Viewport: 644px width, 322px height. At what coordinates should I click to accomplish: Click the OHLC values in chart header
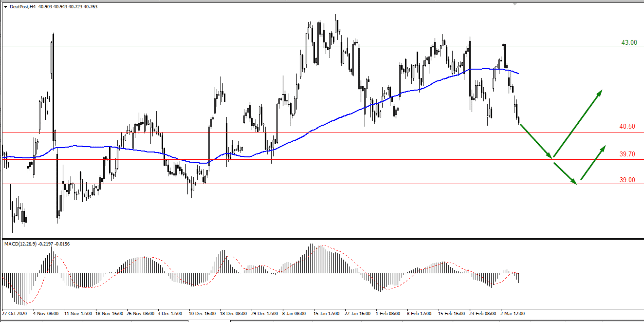pos(68,7)
